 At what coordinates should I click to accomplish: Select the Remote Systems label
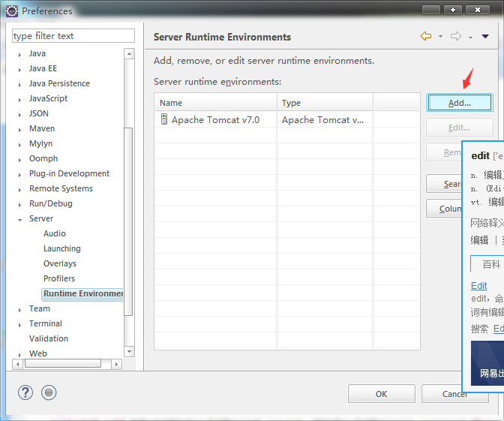point(61,188)
